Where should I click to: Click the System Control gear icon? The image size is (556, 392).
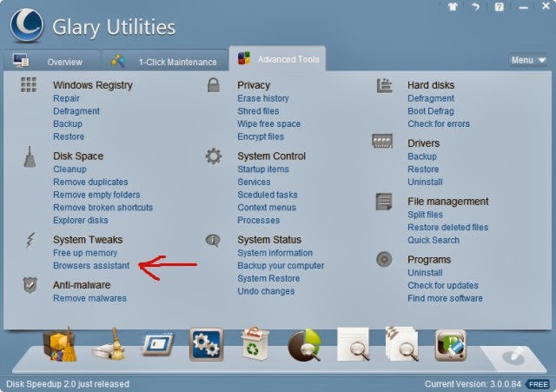click(214, 156)
